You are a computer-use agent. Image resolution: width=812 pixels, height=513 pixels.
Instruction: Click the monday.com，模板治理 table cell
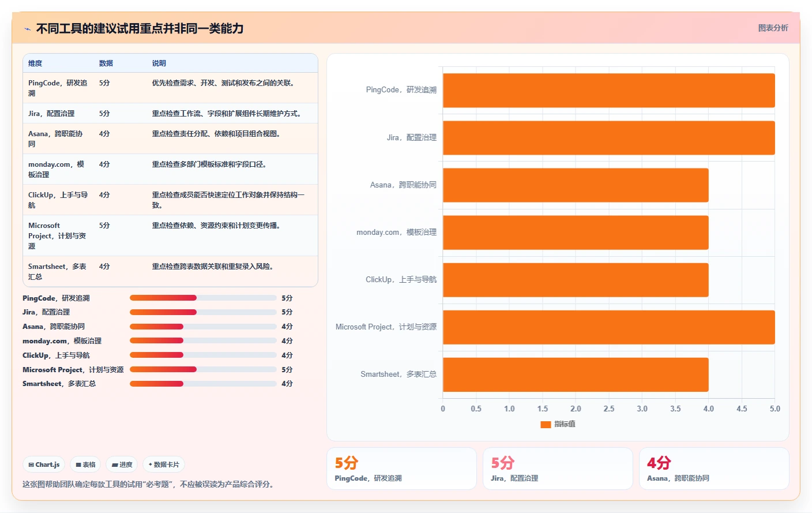pos(57,170)
